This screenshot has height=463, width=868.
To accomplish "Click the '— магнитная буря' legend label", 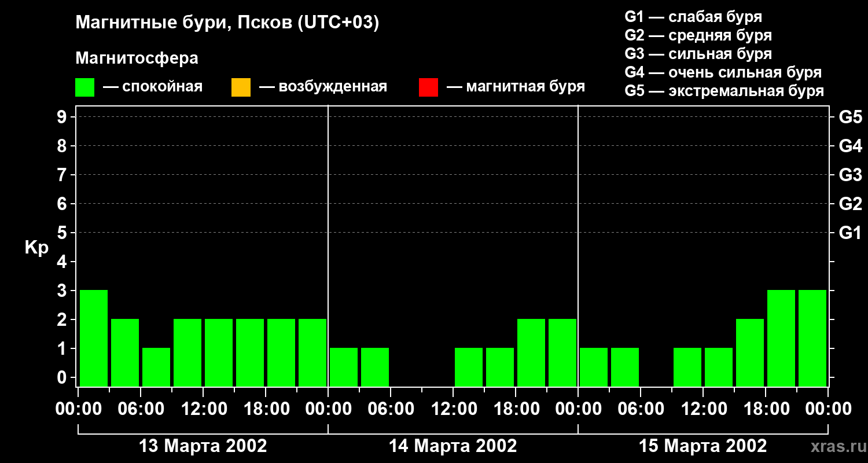I will click(x=516, y=87).
